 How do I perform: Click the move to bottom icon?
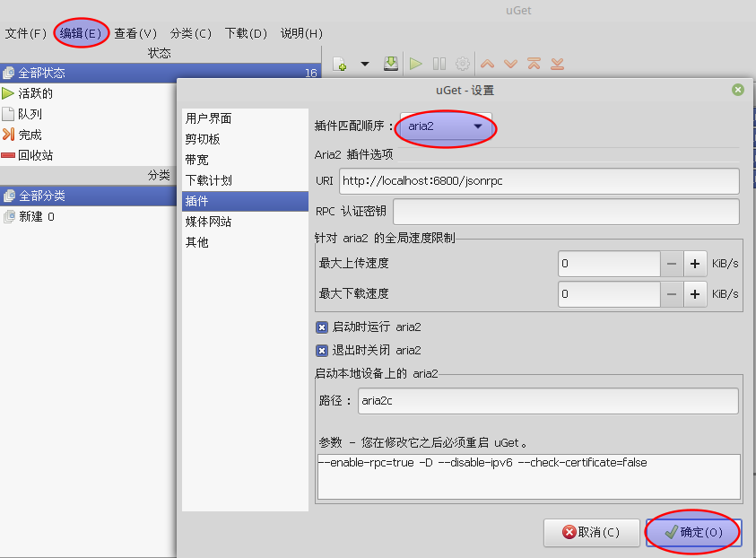(x=557, y=64)
